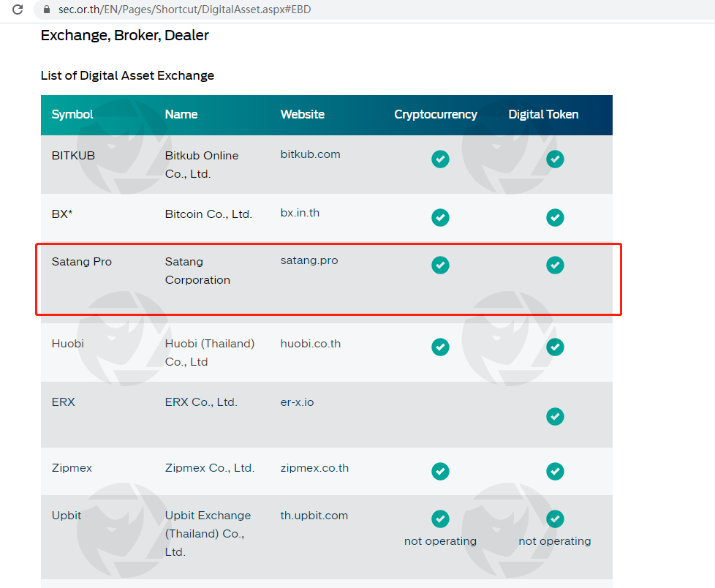Click Satang Pro's Cryptocurrency checkmark icon
The height and width of the screenshot is (588, 715).
[x=440, y=265]
